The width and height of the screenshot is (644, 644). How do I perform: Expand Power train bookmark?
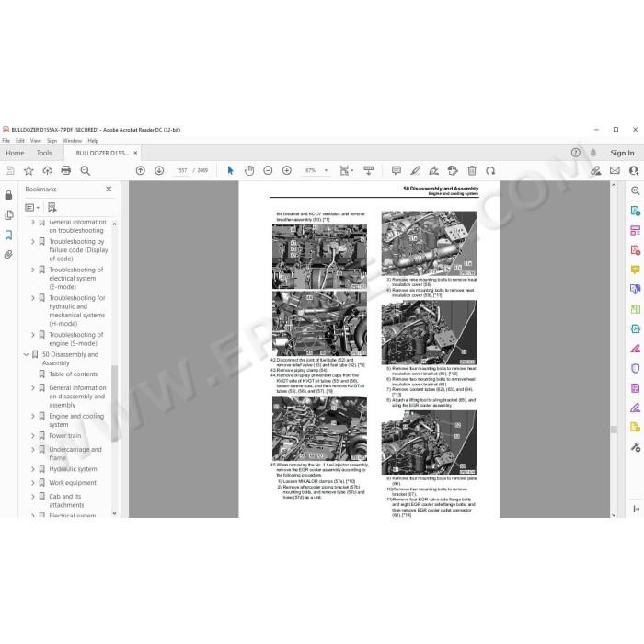pyautogui.click(x=33, y=436)
